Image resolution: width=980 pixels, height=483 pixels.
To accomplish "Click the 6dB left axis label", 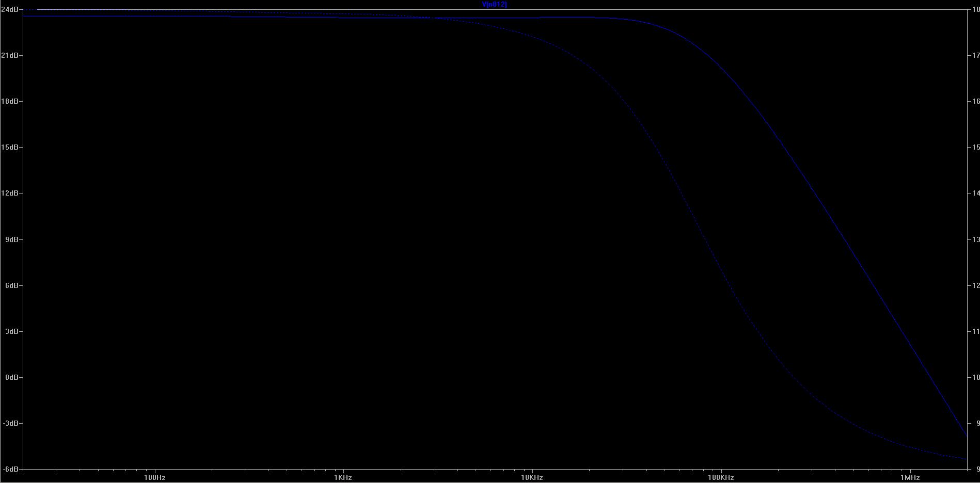I will [11, 285].
